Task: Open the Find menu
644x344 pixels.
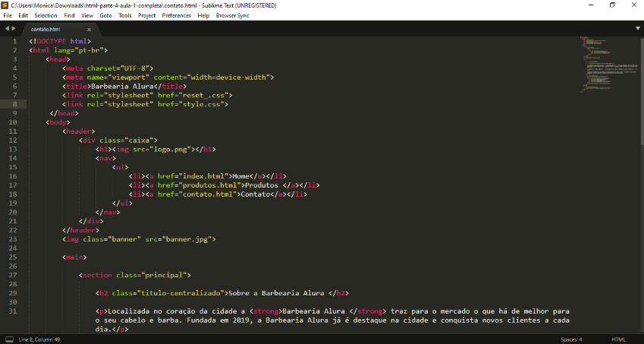Action: (x=70, y=16)
